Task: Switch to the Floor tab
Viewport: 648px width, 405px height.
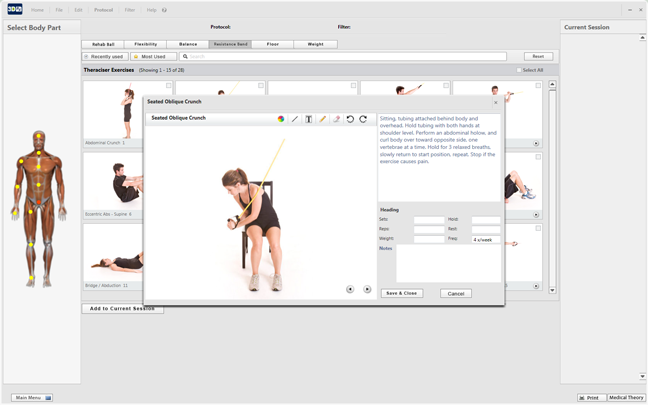Action: click(x=273, y=44)
